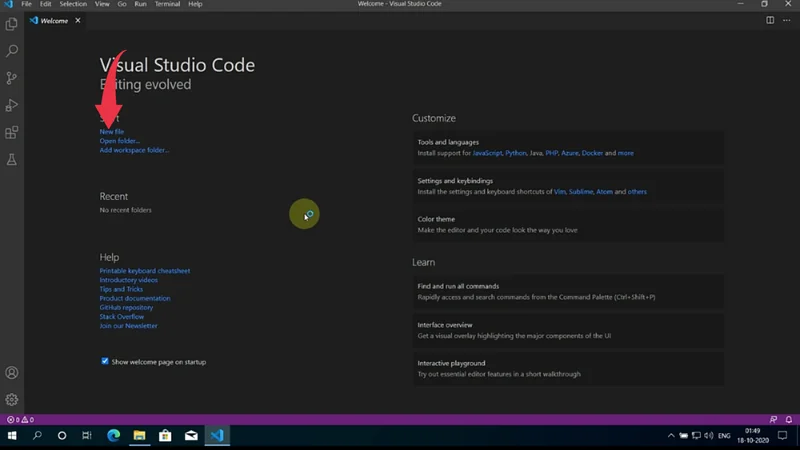The image size is (800, 450).
Task: Open the Search view in activity bar
Action: (12, 50)
